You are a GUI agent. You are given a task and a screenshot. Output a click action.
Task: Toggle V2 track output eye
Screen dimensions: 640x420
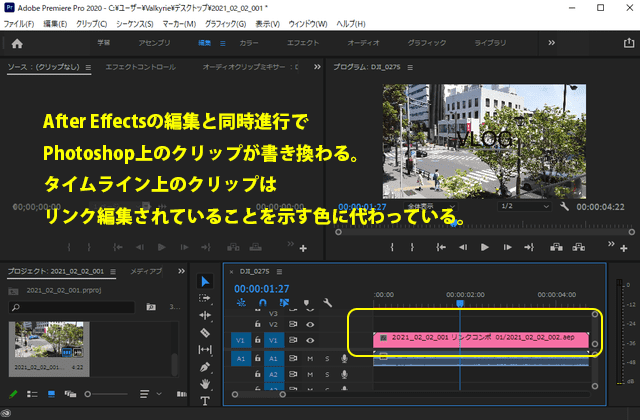click(310, 324)
